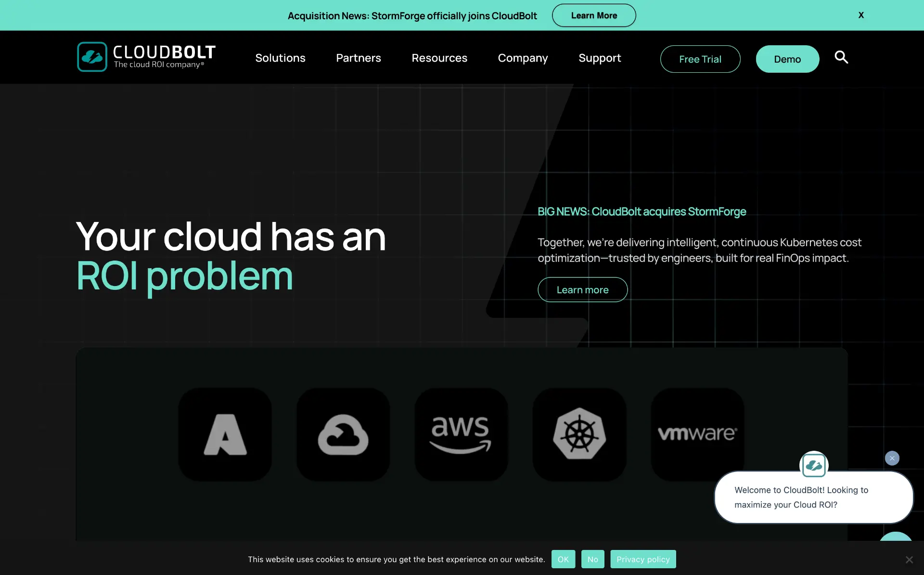Click the Free Trial button
Image resolution: width=924 pixels, height=575 pixels.
tap(700, 59)
